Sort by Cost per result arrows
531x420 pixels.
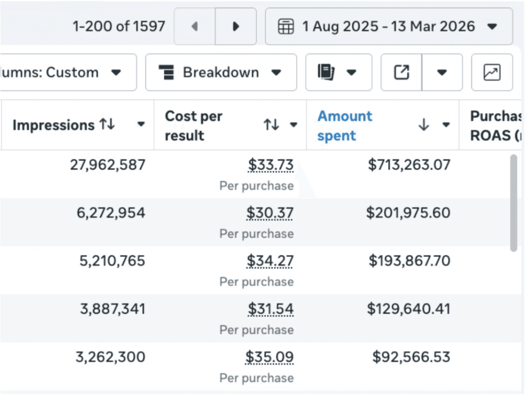coord(271,125)
